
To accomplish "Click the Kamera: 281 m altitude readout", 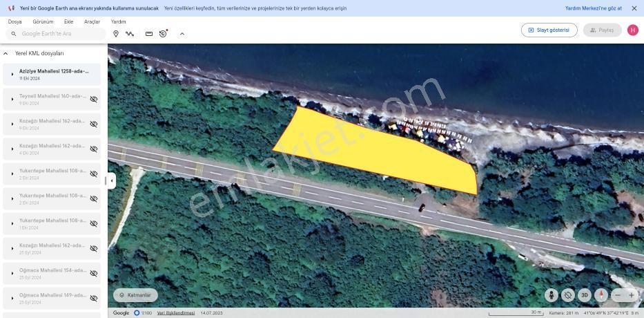I will point(563,313).
